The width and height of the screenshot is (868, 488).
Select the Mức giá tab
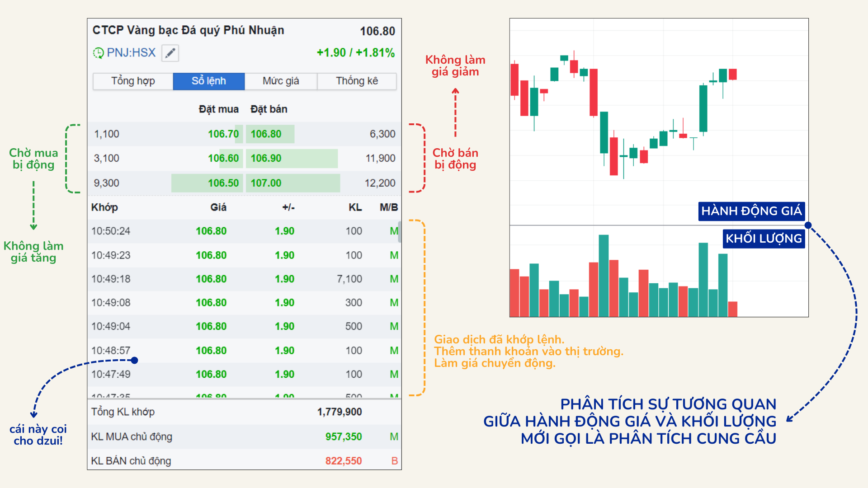point(281,81)
